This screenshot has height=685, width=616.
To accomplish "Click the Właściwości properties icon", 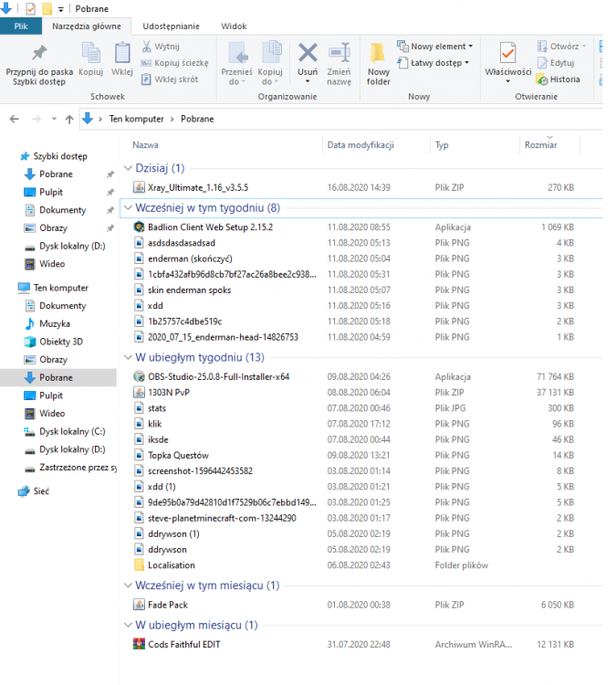I will [x=507, y=55].
